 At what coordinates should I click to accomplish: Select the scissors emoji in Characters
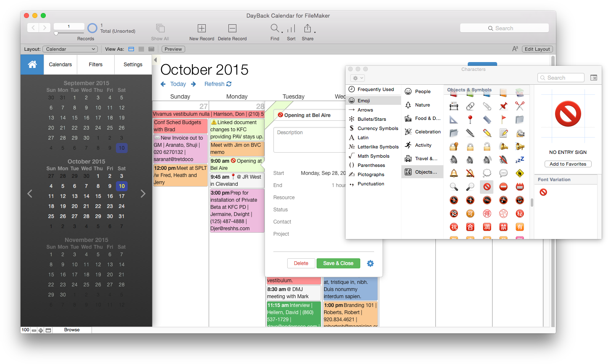point(520,106)
